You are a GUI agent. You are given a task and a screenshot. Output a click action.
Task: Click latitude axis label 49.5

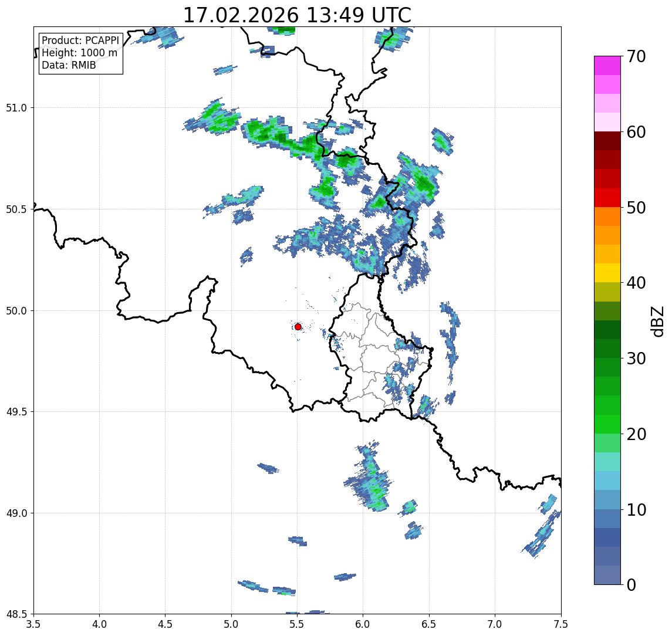point(16,412)
